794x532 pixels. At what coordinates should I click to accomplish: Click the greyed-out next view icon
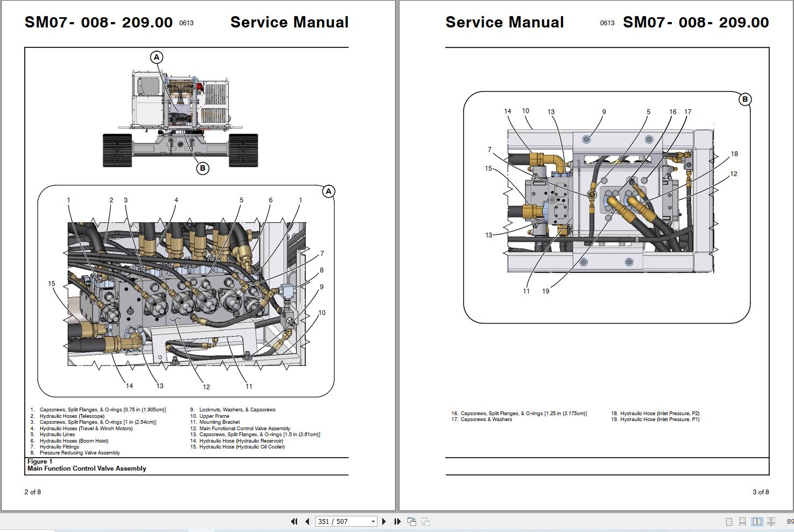coord(425,521)
